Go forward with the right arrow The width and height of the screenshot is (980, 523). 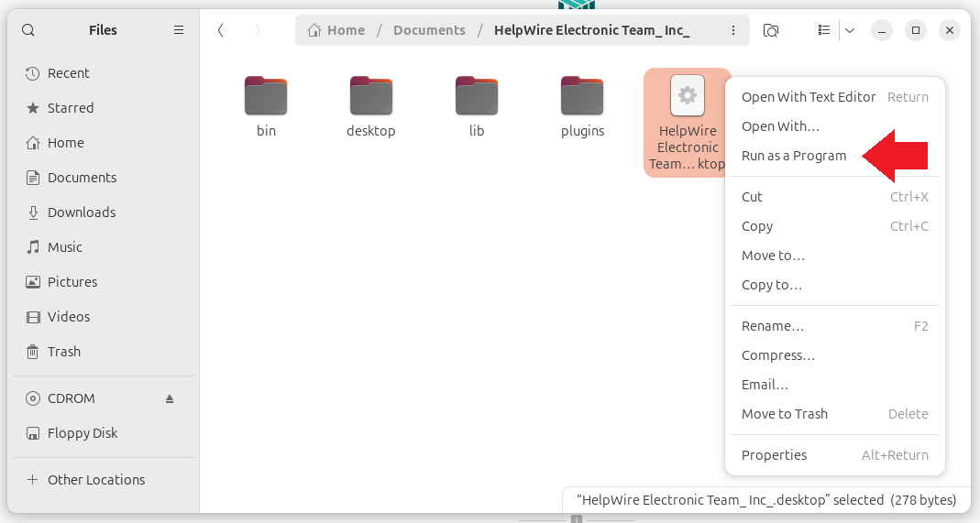tap(258, 30)
